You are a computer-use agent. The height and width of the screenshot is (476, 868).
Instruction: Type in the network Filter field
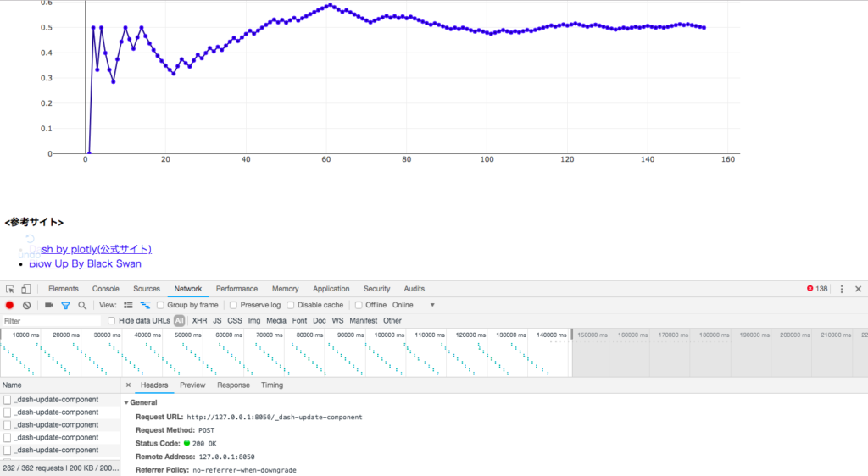(51, 321)
